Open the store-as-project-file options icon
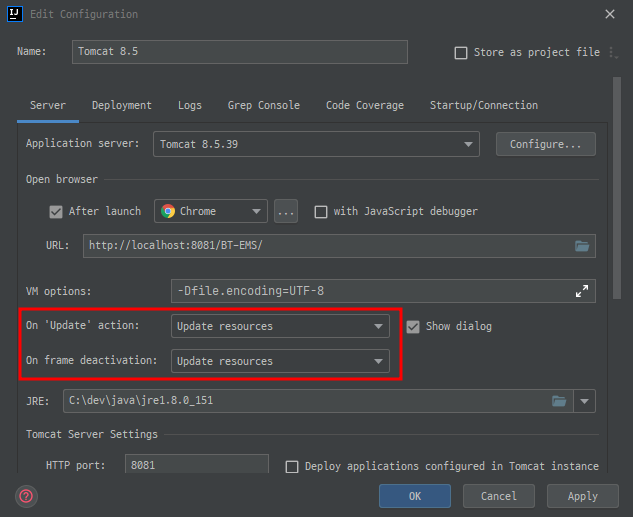Screen dimensions: 633x517 click(x=613, y=53)
